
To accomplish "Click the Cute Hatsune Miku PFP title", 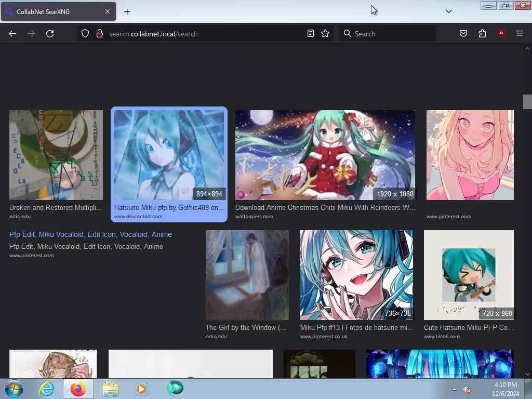I will 469,327.
